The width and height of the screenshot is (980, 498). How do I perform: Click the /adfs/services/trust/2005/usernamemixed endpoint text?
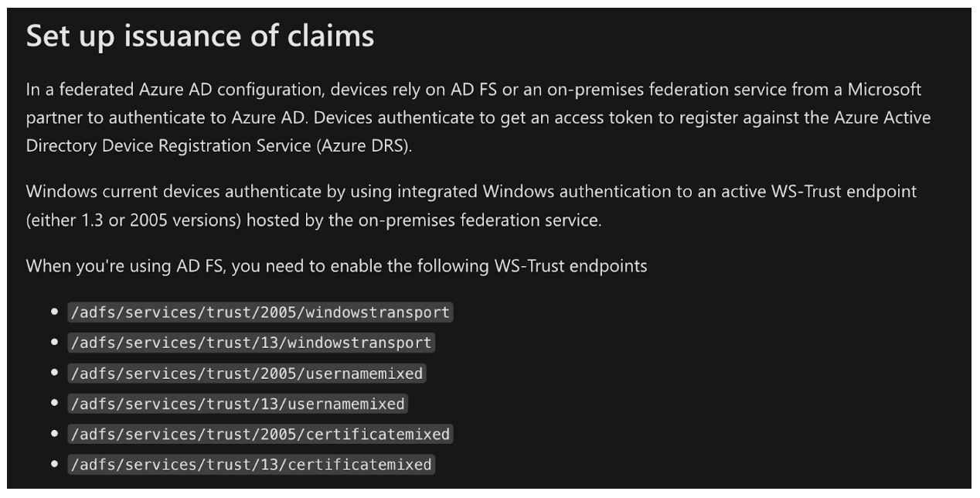(247, 373)
